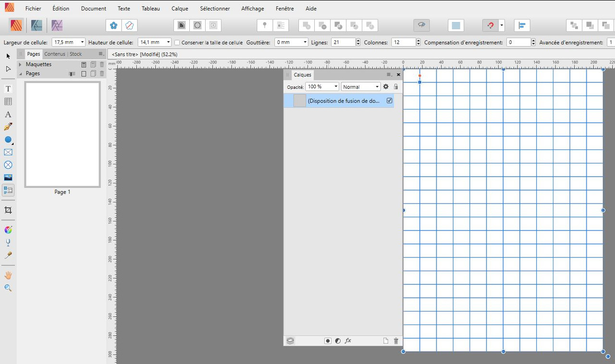This screenshot has height=364, width=615.
Task: Select the Table tool in the left toolbar
Action: pyautogui.click(x=8, y=101)
